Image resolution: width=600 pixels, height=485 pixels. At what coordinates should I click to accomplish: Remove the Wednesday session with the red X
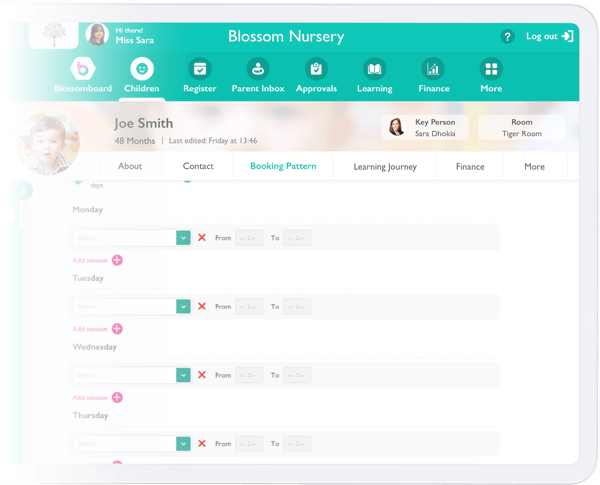pos(202,375)
